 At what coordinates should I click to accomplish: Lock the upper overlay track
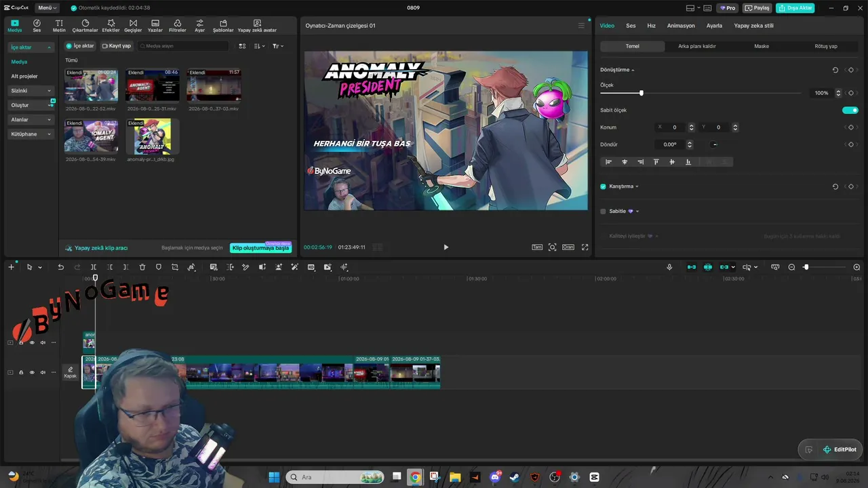tap(21, 342)
